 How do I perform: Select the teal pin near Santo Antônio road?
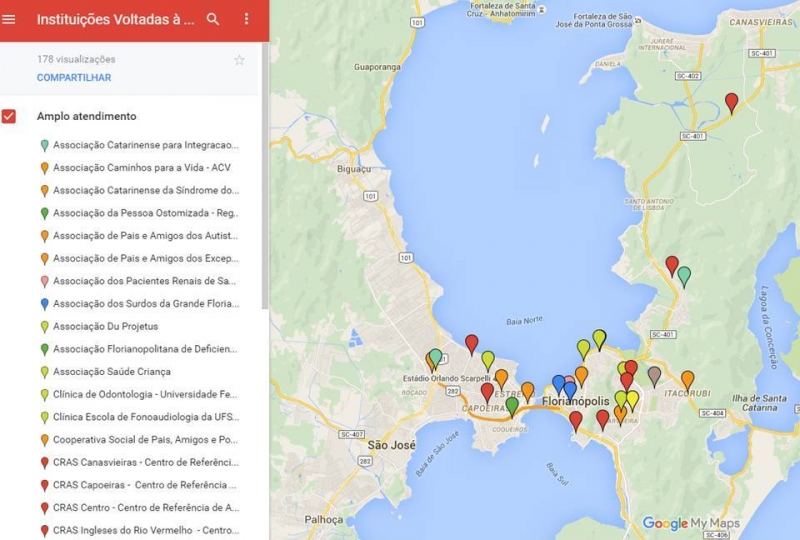684,277
